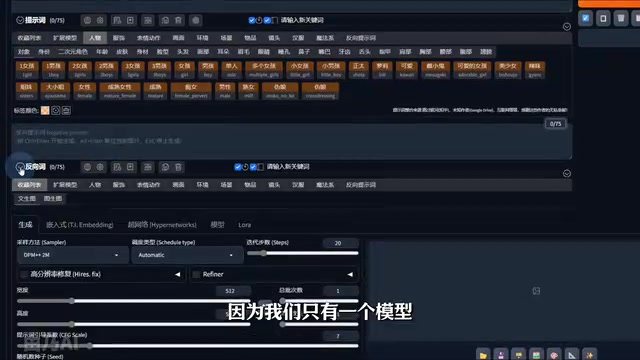
Task: Open the Schedule type dropdown showing Automatic
Action: pyautogui.click(x=186, y=255)
